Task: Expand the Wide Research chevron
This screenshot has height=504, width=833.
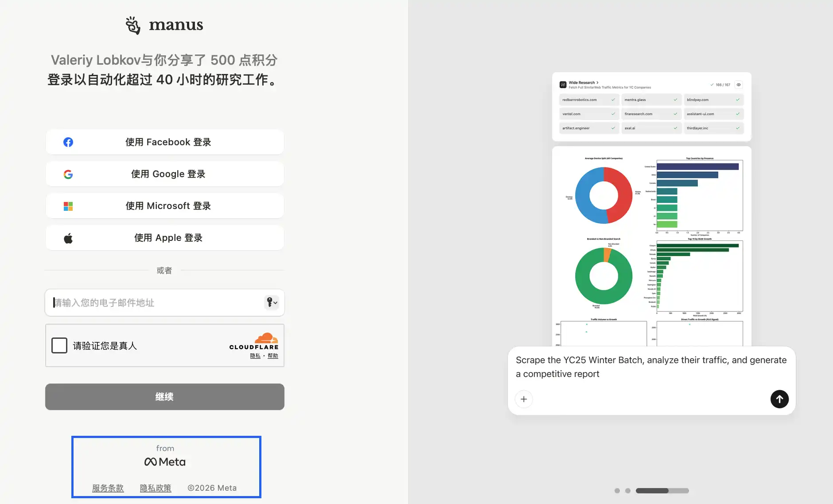Action: click(x=597, y=82)
